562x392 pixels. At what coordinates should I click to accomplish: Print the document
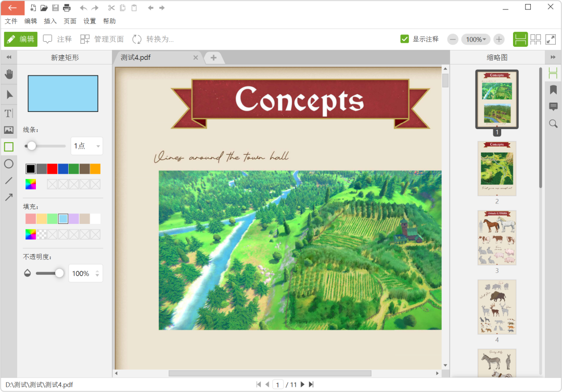click(67, 7)
